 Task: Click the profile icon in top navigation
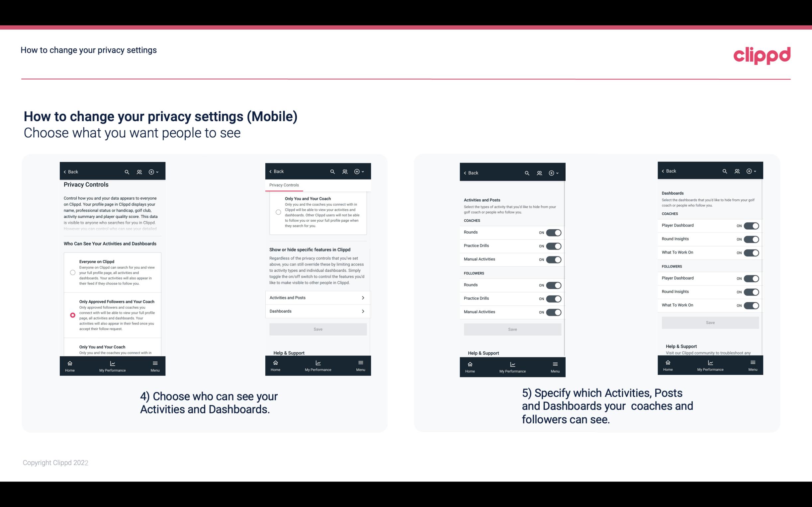click(139, 172)
